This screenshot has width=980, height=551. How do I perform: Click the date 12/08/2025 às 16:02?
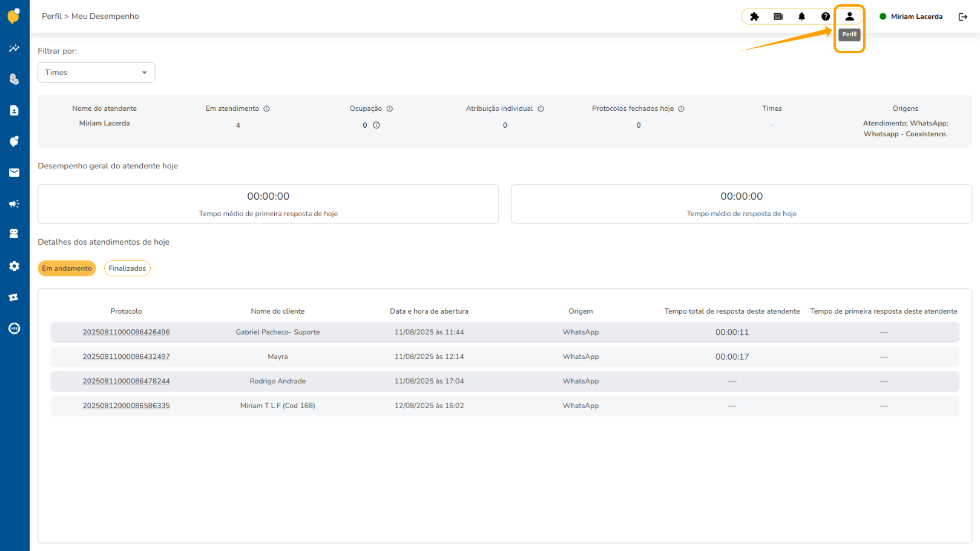click(x=429, y=406)
